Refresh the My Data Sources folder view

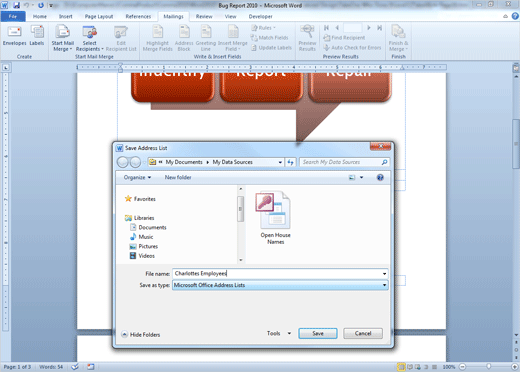(291, 162)
